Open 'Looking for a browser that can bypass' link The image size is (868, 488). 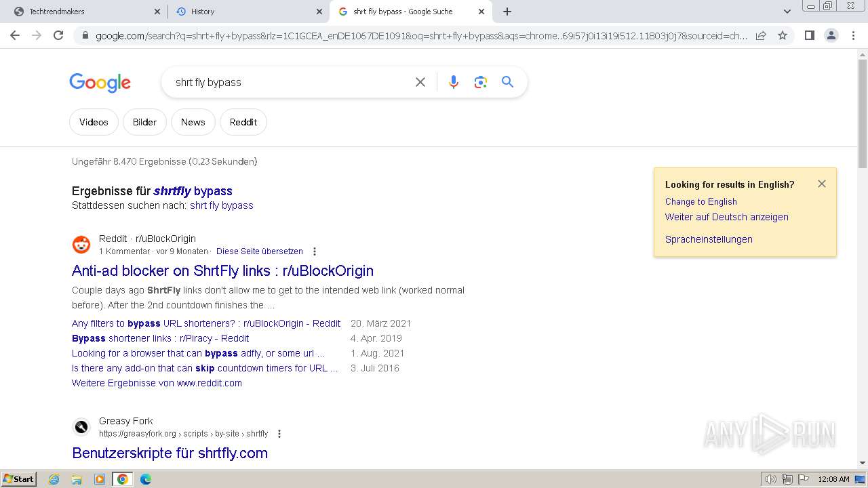click(199, 353)
